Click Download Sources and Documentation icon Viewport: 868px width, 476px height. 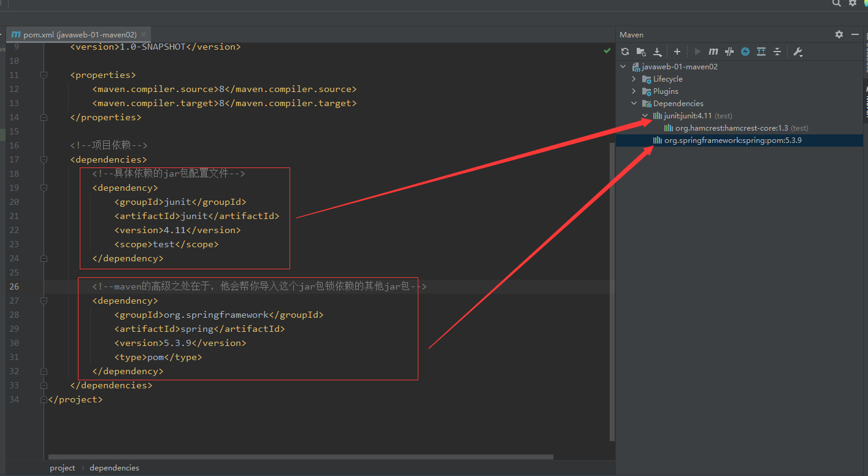click(658, 52)
